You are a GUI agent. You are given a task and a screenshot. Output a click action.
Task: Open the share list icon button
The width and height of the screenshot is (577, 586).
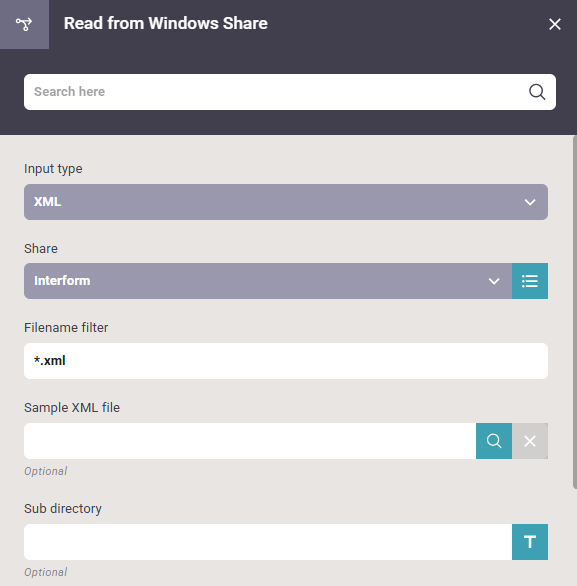(530, 281)
